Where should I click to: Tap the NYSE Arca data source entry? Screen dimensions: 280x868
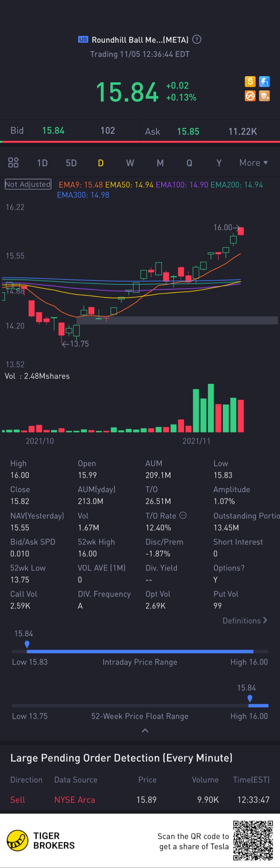[x=75, y=800]
